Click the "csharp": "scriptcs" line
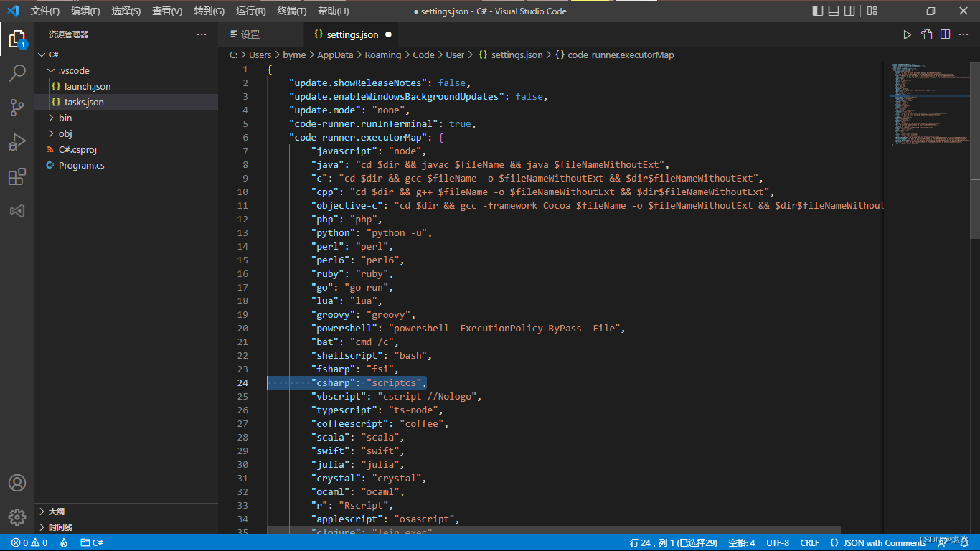 369,383
